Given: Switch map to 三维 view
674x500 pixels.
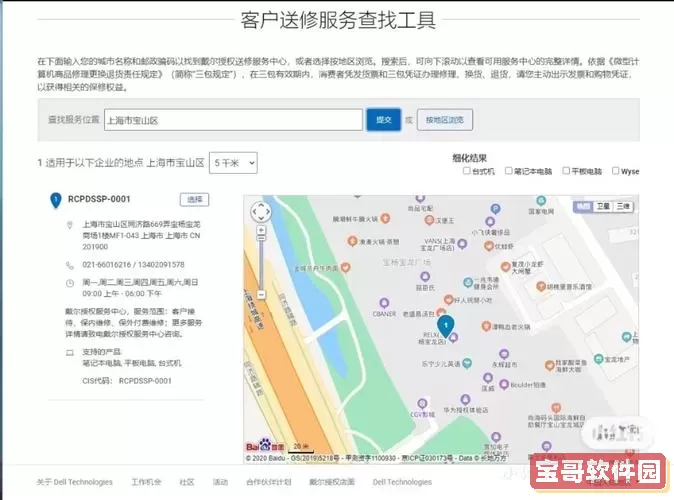Looking at the screenshot, I should (623, 206).
